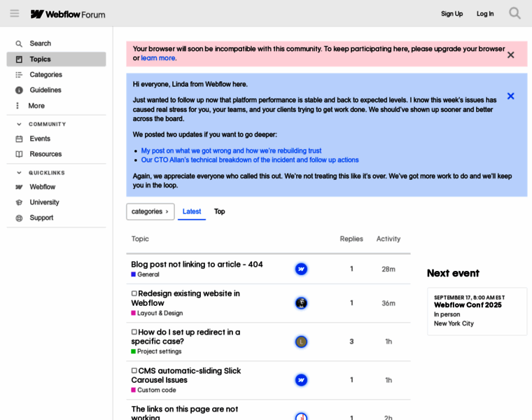Viewport: 532px width, 420px height.
Task: Click unsolved checkbox icon on CMS Carousel topic
Action: coord(134,371)
